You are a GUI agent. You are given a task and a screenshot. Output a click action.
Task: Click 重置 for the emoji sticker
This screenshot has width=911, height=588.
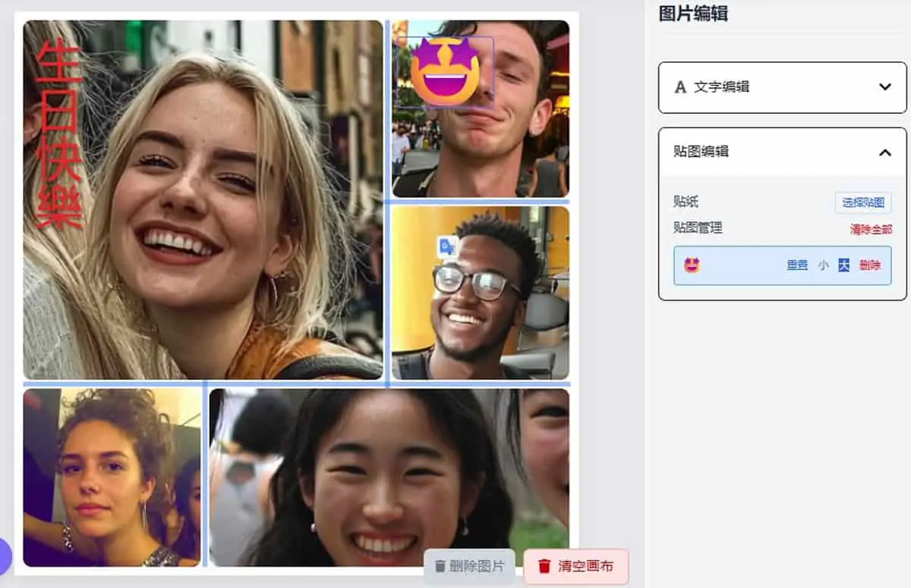(x=797, y=266)
